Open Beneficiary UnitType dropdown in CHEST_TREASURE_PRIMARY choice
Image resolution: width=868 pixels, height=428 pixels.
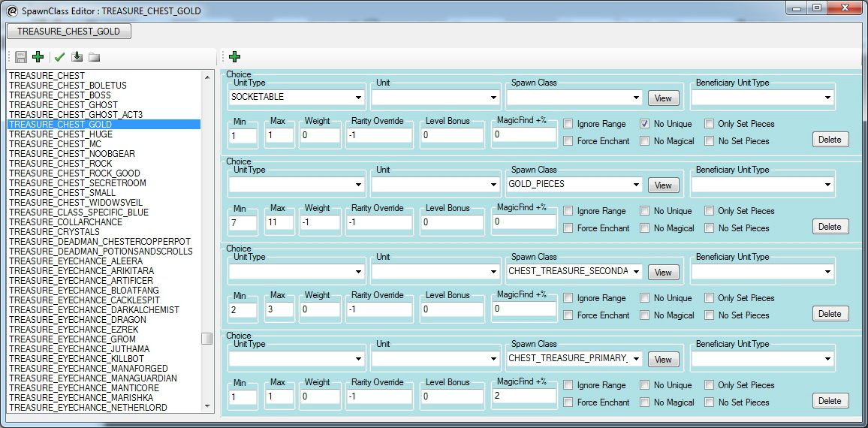[827, 359]
